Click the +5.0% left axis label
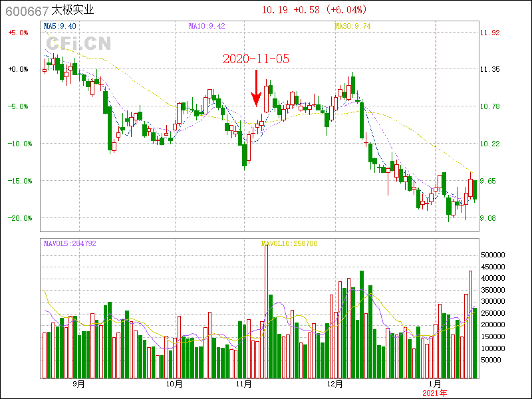The width and height of the screenshot is (532, 399). tap(17, 32)
